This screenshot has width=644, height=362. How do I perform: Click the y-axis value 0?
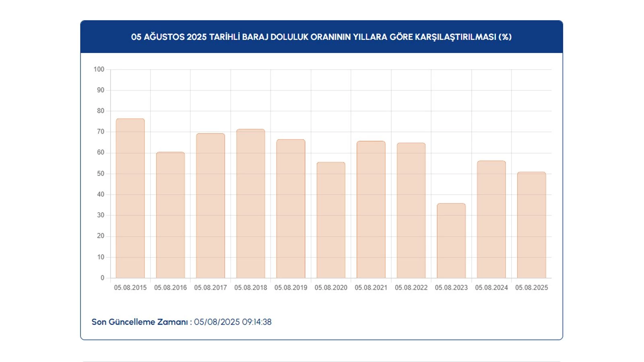coord(102,278)
